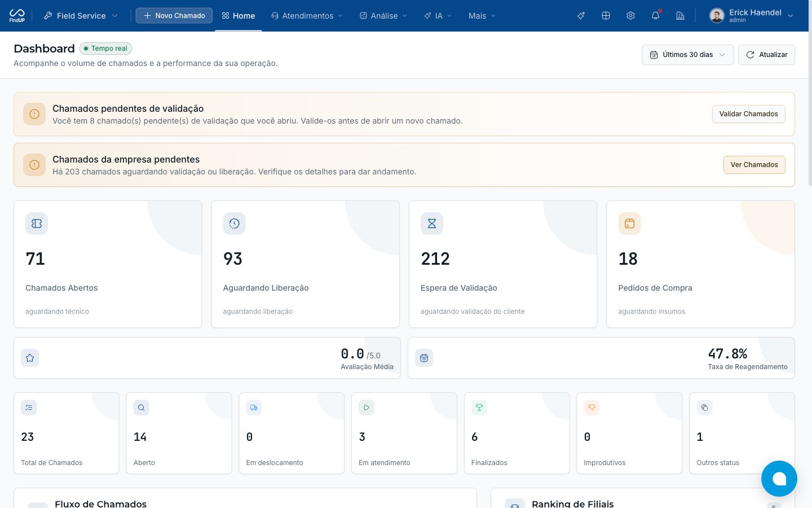This screenshot has height=508, width=812.
Task: Click the Tempo real status badge
Action: pos(105,49)
